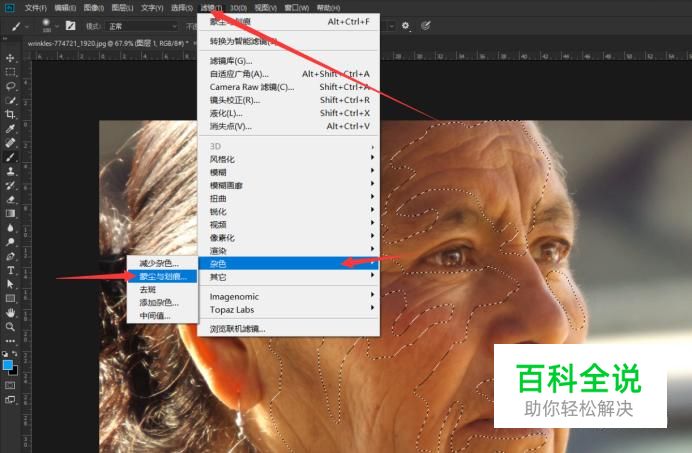Expand the Topaz Labs submenu
This screenshot has height=453, width=692.
coord(289,310)
